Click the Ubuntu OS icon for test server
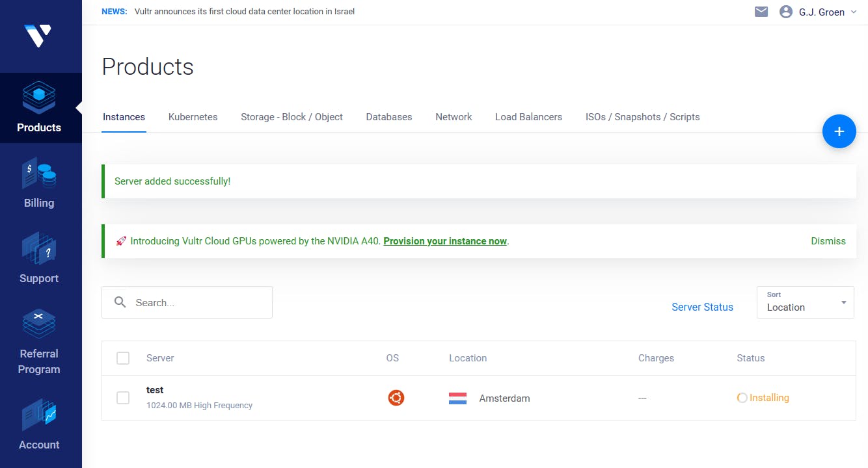This screenshot has width=868, height=468. (x=396, y=398)
